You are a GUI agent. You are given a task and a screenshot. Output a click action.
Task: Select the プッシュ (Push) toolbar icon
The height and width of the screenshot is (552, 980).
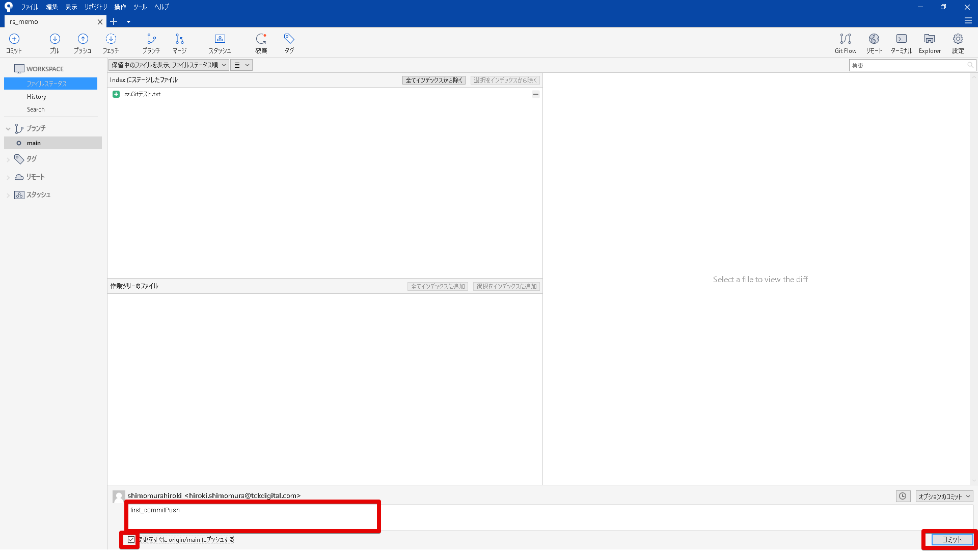(83, 43)
